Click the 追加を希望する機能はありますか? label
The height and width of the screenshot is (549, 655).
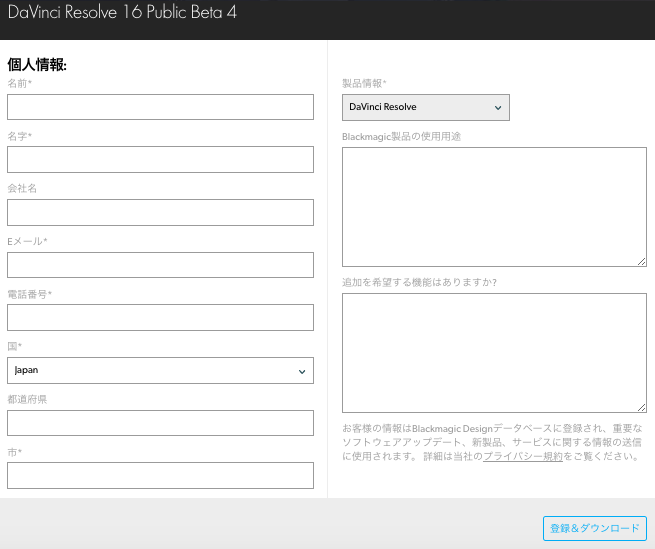[x=419, y=282]
